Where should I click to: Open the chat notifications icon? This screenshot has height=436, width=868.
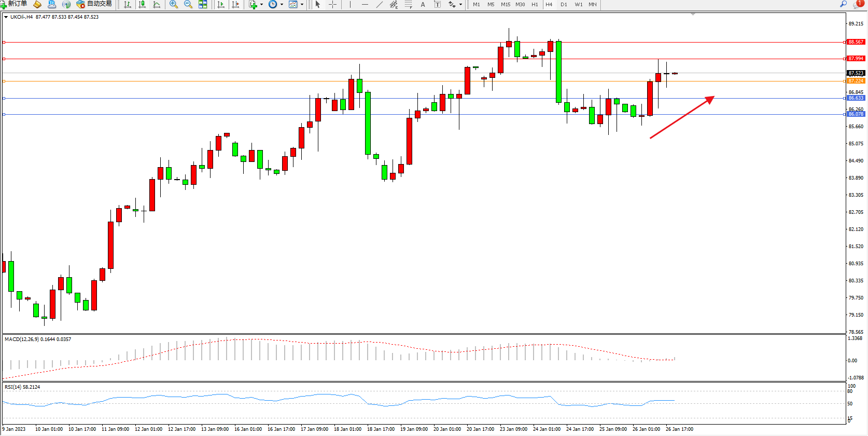(858, 4)
